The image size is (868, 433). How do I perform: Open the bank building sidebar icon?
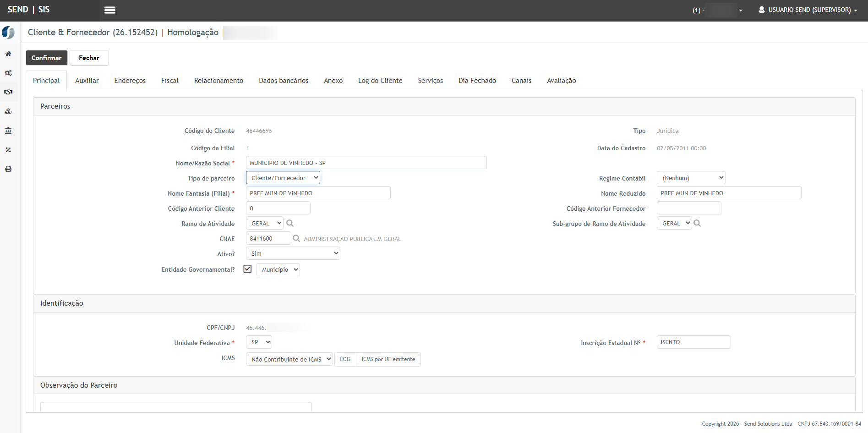(8, 131)
